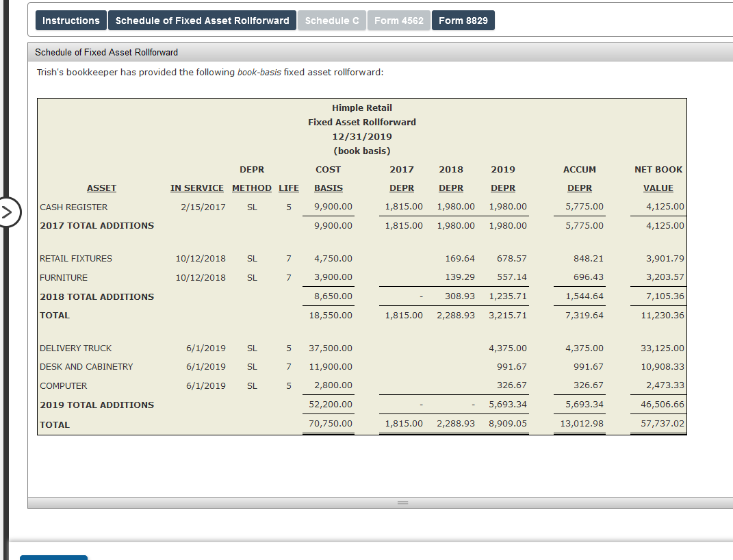The height and width of the screenshot is (560, 733).
Task: Select the ASSET column header
Action: pos(101,188)
